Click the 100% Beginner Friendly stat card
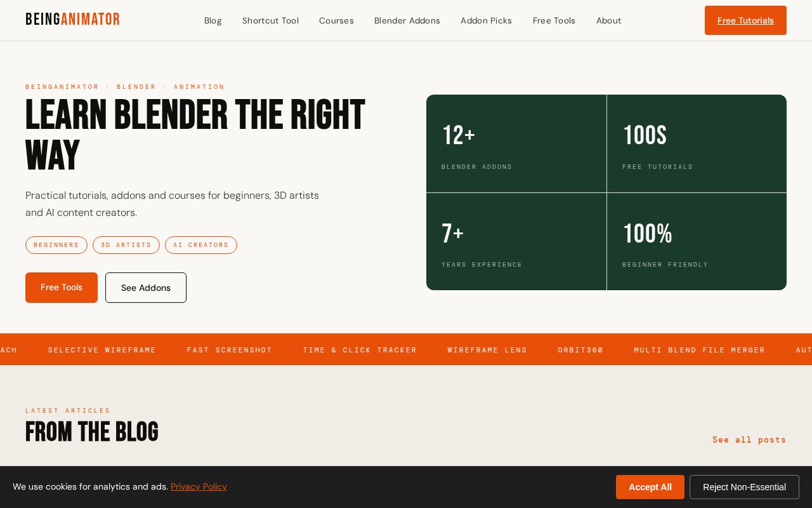 [697, 241]
